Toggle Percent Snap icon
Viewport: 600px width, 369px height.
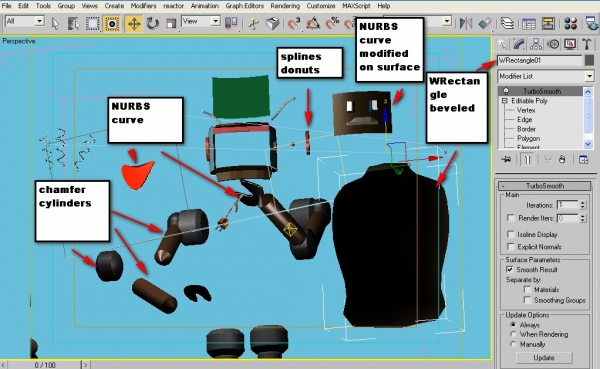332,24
